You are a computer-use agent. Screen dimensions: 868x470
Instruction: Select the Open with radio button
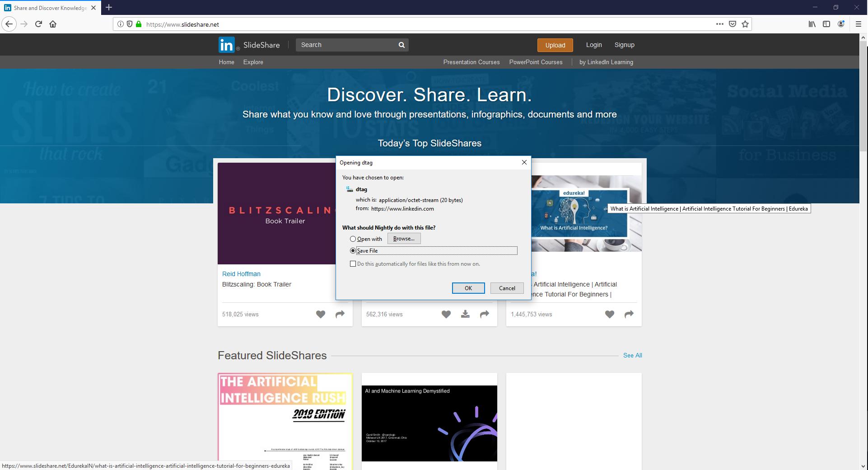click(353, 239)
